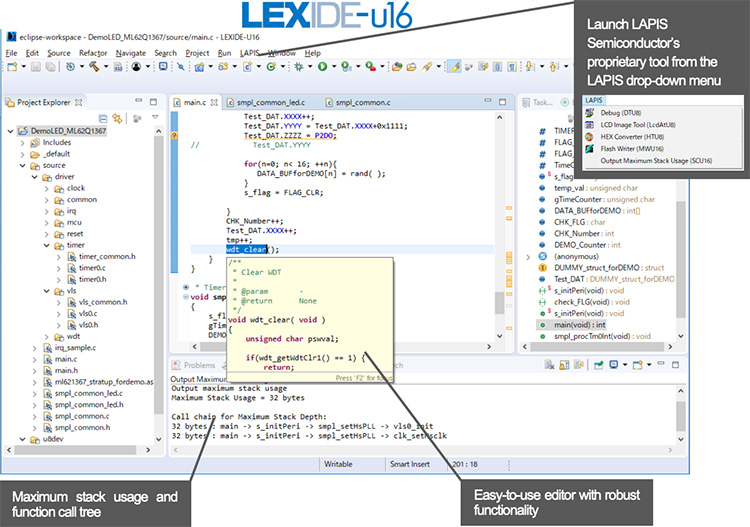Image resolution: width=750 pixels, height=527 pixels.
Task: Open dropdown arrow beside New icon
Action: pyautogui.click(x=23, y=67)
